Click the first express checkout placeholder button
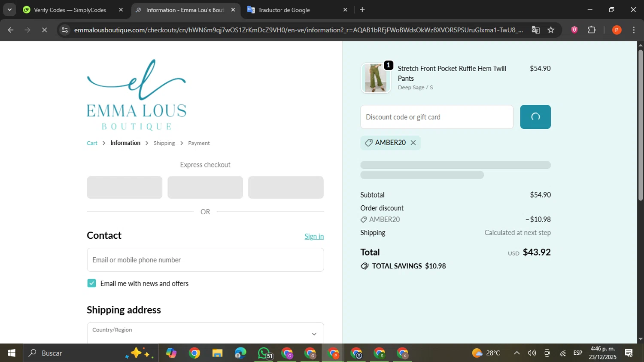 click(x=125, y=187)
